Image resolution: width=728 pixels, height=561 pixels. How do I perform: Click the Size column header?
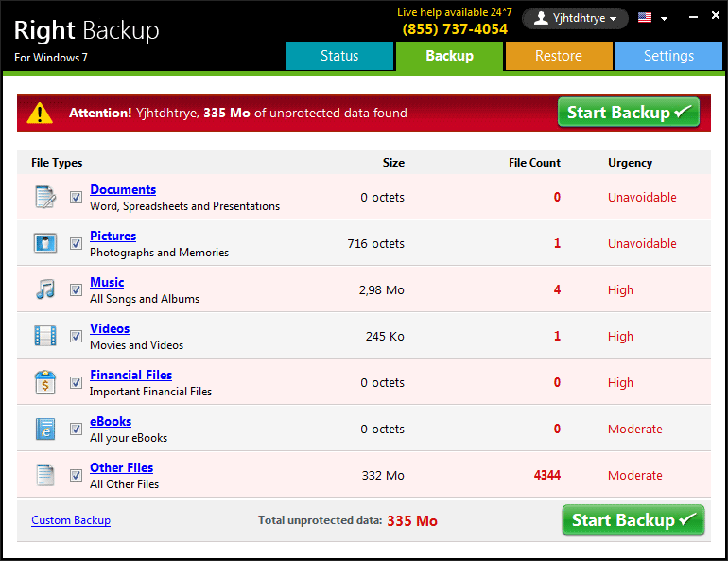coord(393,163)
